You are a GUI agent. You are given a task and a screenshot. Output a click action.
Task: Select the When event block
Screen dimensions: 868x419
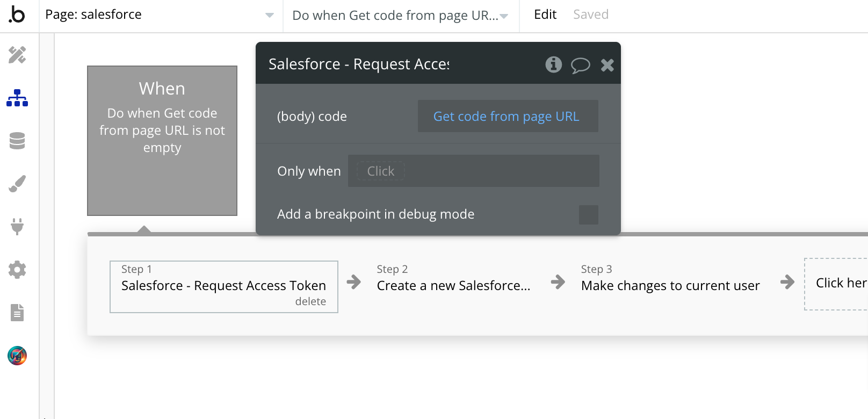pyautogui.click(x=162, y=141)
